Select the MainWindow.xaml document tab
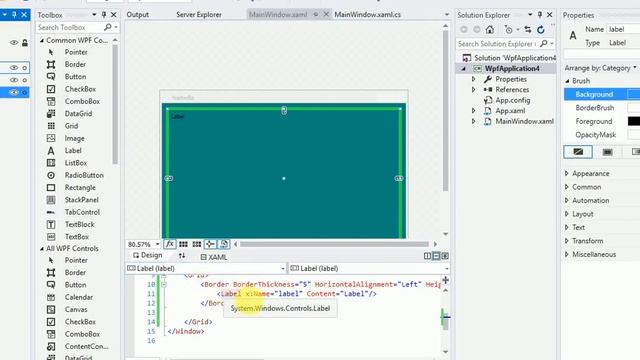 (x=278, y=14)
